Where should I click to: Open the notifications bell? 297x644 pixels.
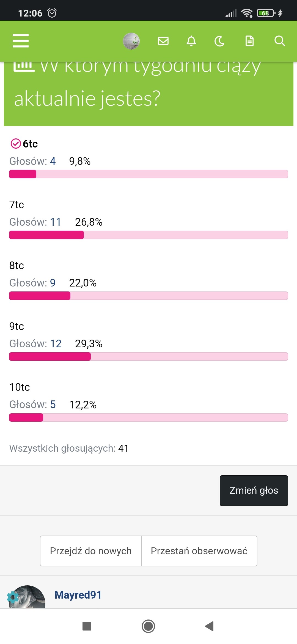click(x=191, y=41)
